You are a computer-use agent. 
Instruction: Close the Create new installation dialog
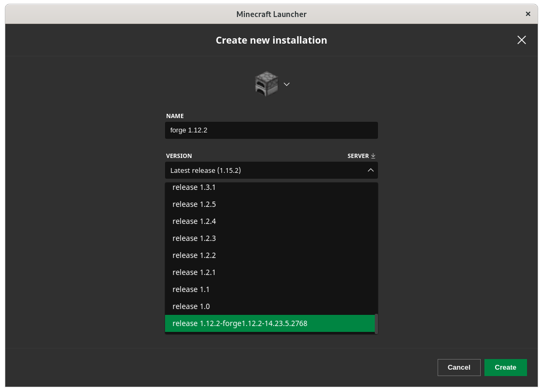[x=522, y=40]
